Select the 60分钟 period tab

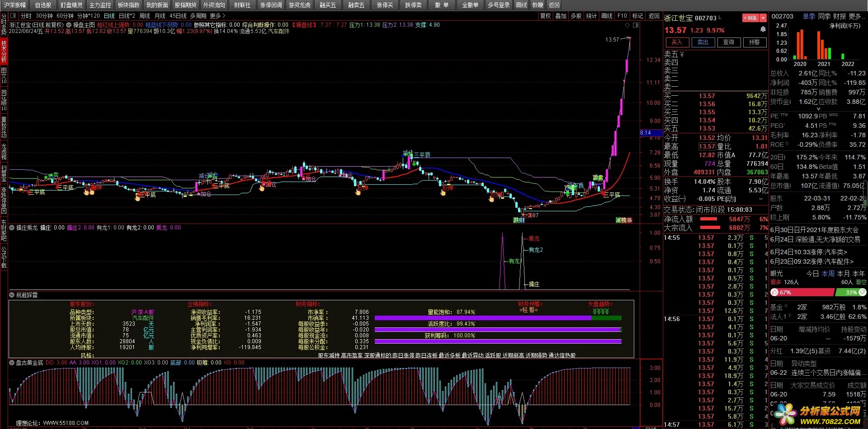click(x=65, y=16)
